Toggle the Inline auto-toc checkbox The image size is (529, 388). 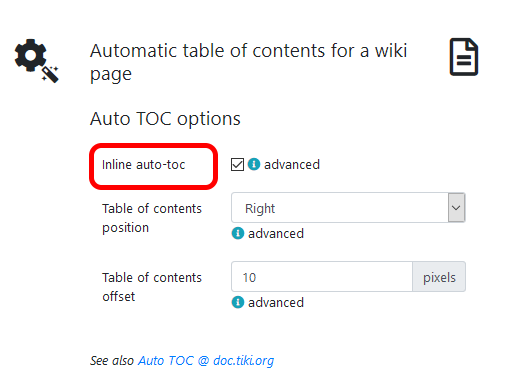238,165
